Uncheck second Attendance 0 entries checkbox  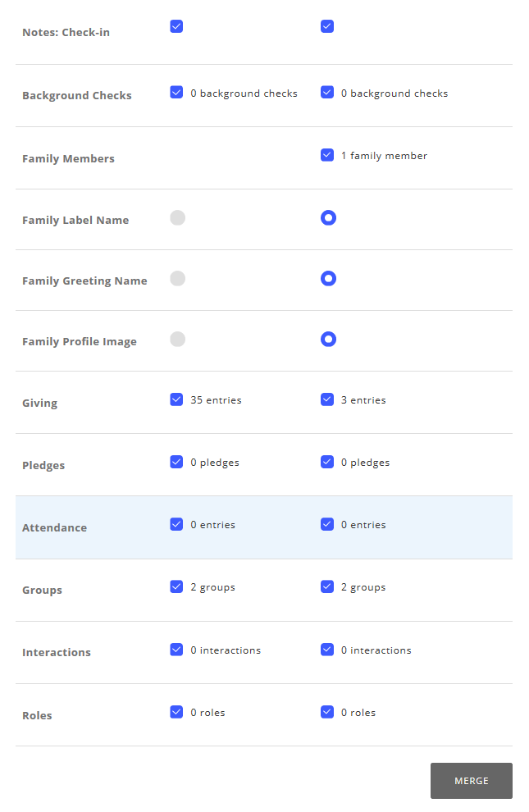click(x=327, y=524)
